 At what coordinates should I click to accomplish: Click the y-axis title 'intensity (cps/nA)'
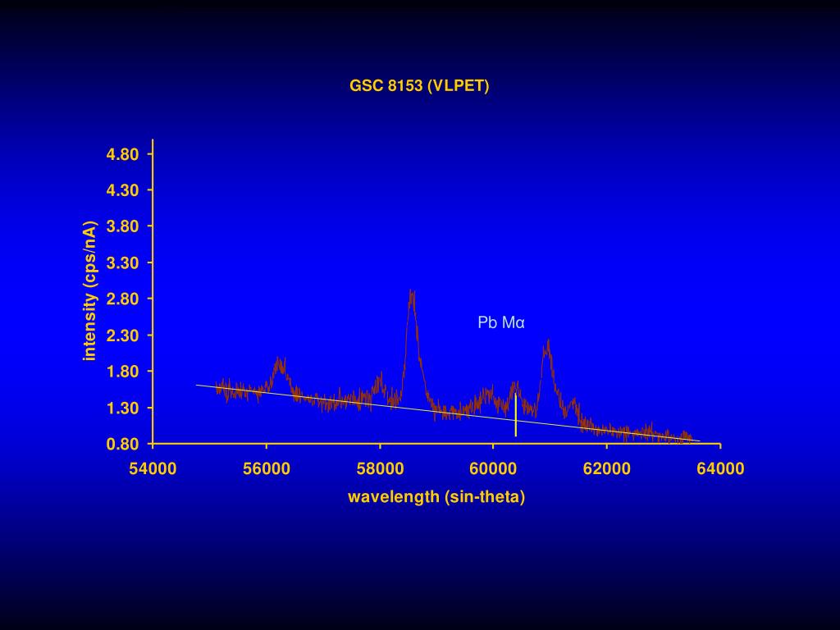point(89,291)
